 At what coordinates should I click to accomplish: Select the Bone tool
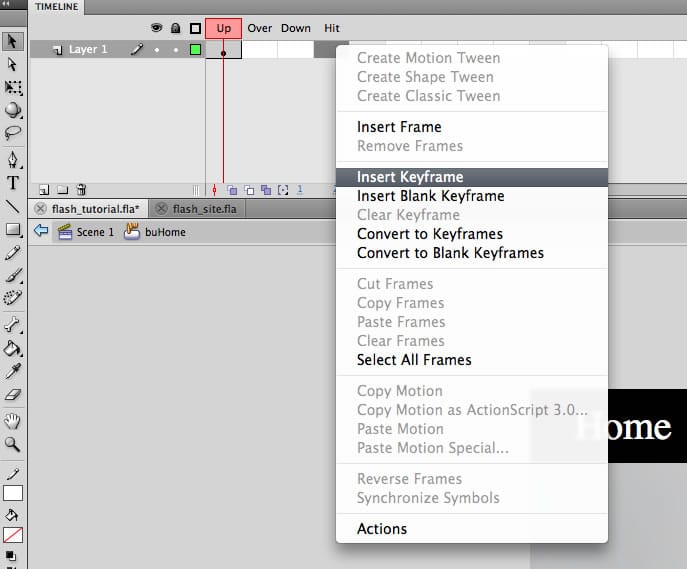pyautogui.click(x=13, y=325)
